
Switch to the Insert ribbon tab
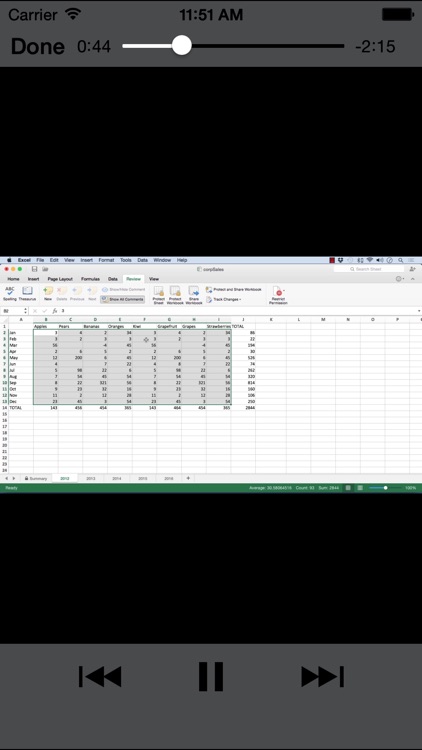[x=33, y=279]
